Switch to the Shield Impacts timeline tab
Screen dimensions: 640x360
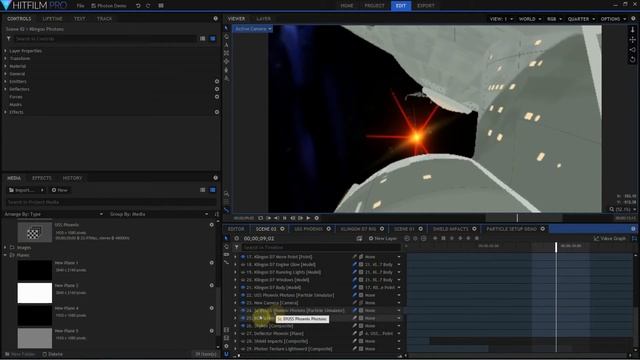[x=451, y=229]
